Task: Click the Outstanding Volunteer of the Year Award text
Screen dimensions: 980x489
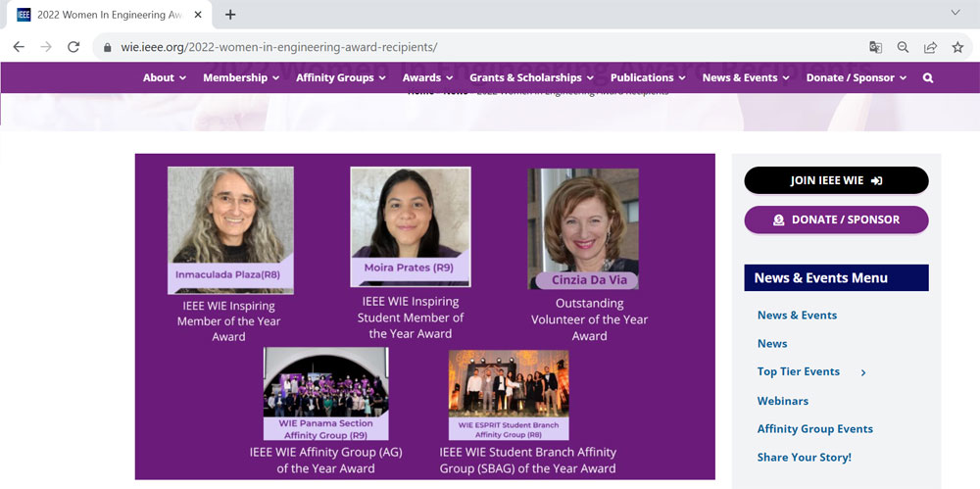Action: point(589,319)
